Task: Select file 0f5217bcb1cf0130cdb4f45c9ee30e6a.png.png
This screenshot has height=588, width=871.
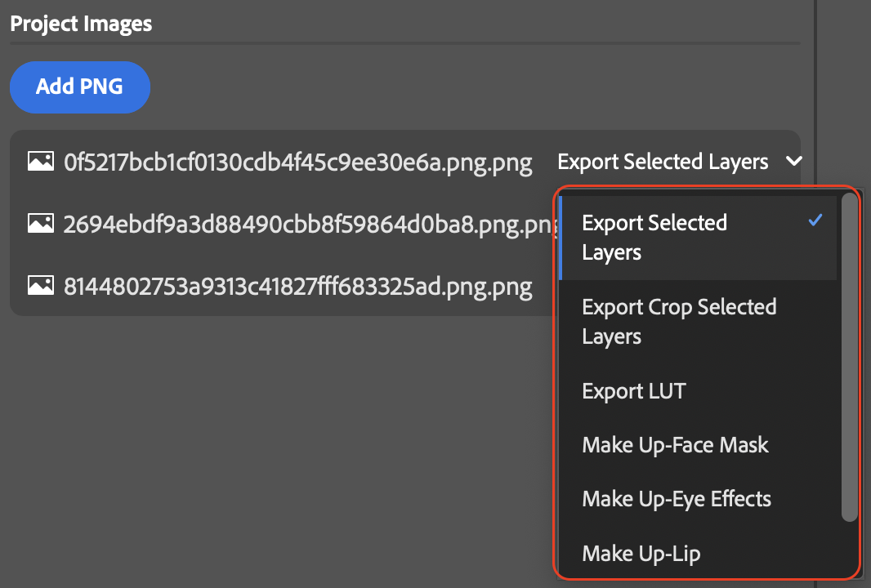Action: (x=297, y=163)
